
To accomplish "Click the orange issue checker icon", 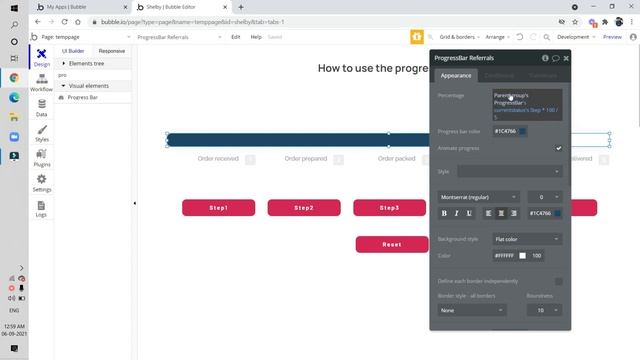I will [417, 37].
